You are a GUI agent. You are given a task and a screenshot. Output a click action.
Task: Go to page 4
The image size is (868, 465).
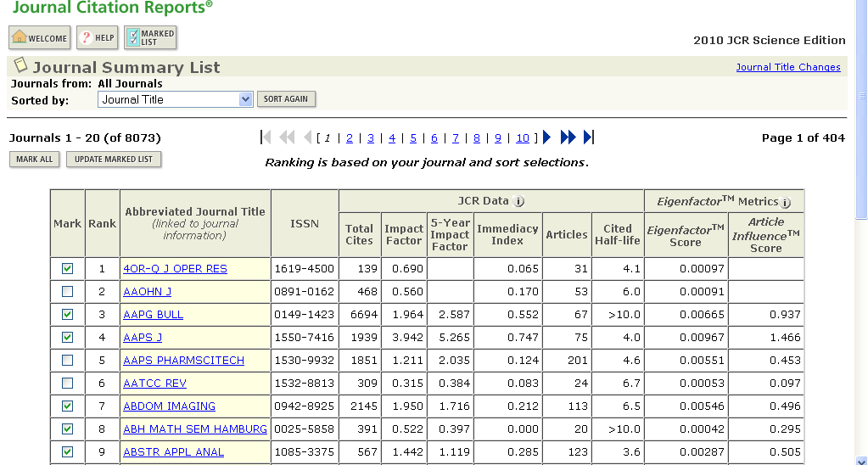[x=392, y=137]
